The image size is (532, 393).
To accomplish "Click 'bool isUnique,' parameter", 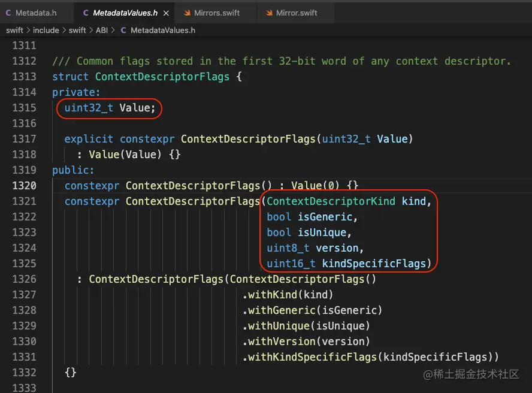I will point(309,232).
